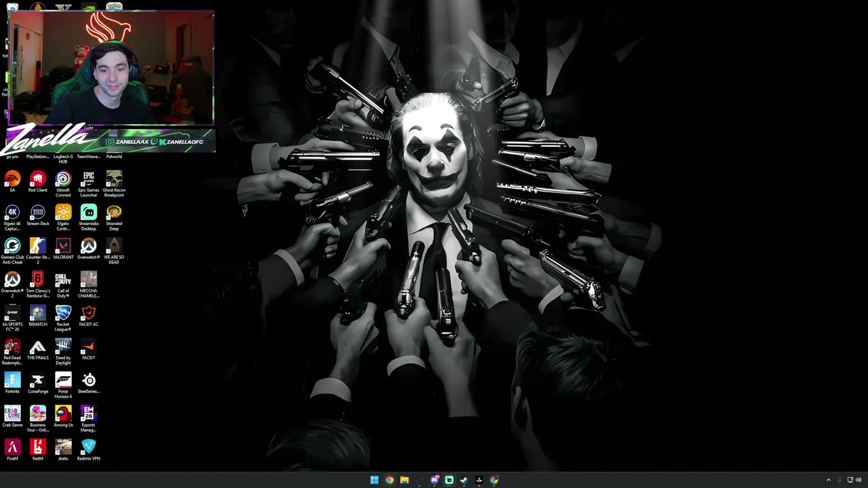Click the MECCHA CHAMELEON desktop icon
This screenshot has height=488, width=868.
point(89,285)
